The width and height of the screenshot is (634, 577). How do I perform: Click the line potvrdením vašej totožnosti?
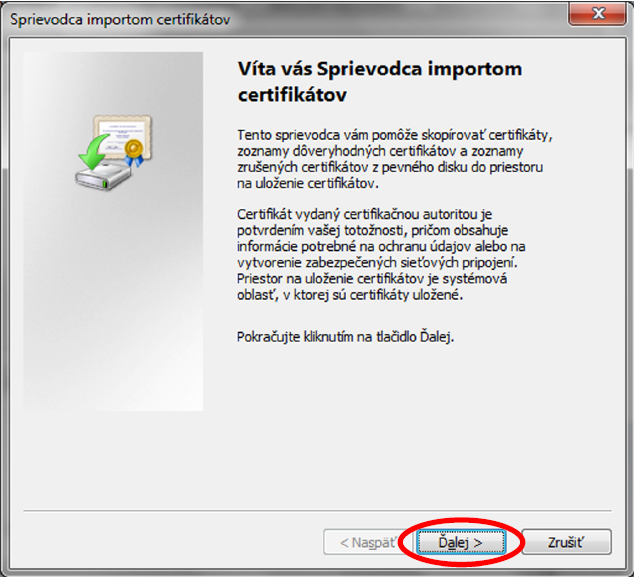coord(328,232)
